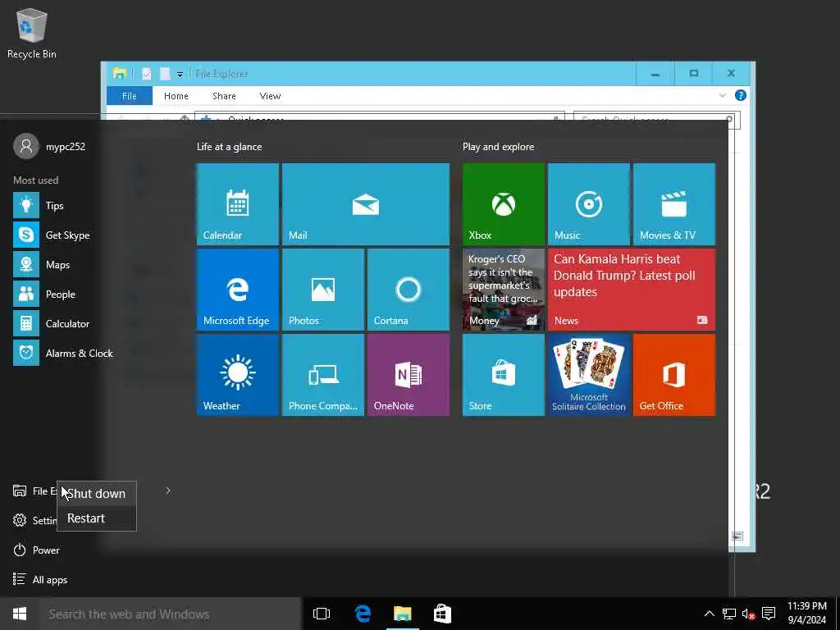Show hidden system tray icons
Viewport: 840px width, 630px height.
pos(709,614)
